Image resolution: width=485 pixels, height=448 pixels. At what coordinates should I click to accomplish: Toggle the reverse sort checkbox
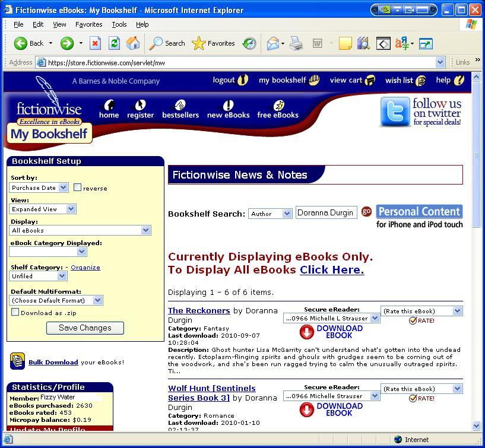point(77,188)
